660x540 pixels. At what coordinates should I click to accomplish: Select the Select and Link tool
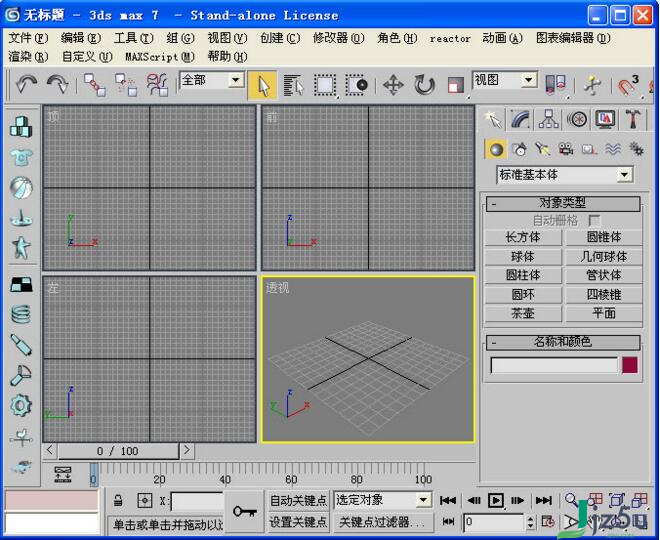pyautogui.click(x=94, y=85)
